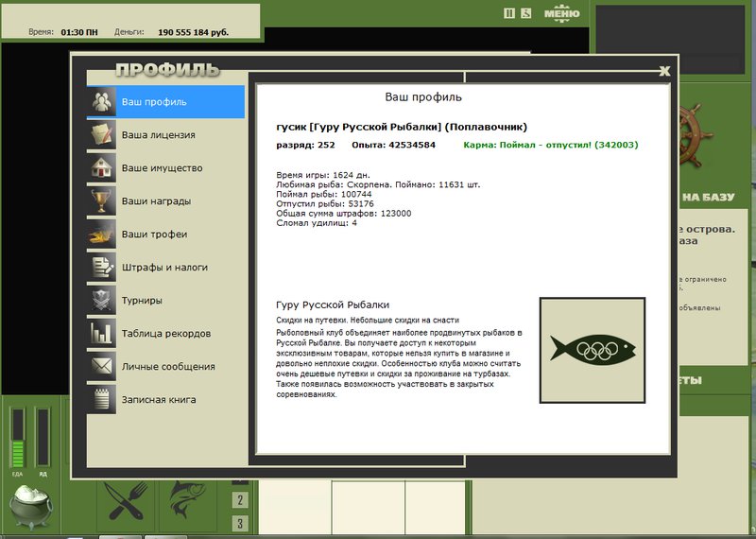Select slot number 3 in the bottom panel
The height and width of the screenshot is (539, 756).
[240, 523]
